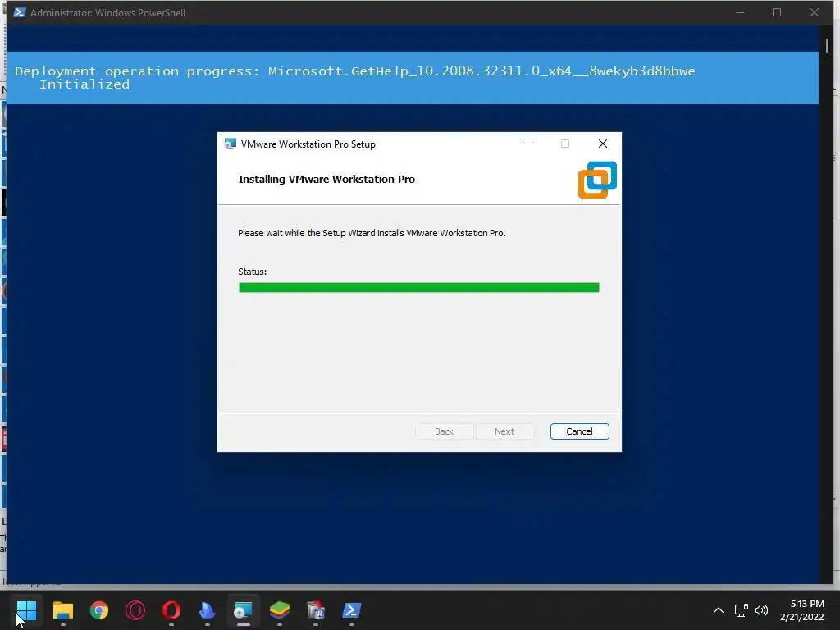This screenshot has width=840, height=630.
Task: Close the VMware Workstation Pro Setup dialog
Action: pyautogui.click(x=603, y=144)
